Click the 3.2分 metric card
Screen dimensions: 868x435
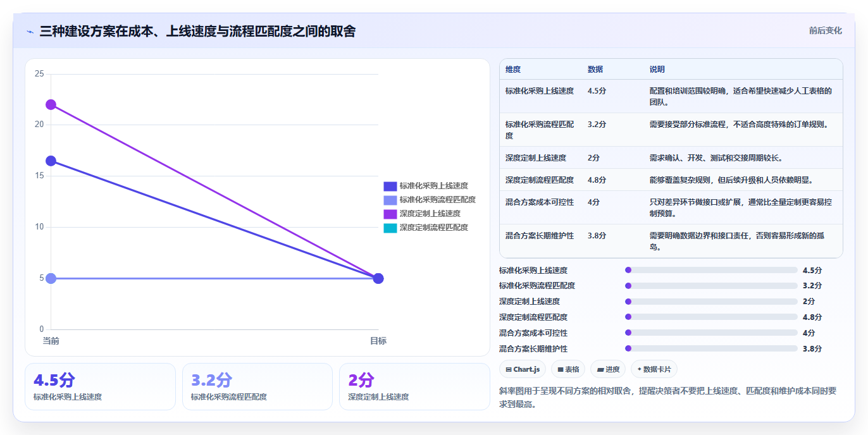pyautogui.click(x=257, y=386)
